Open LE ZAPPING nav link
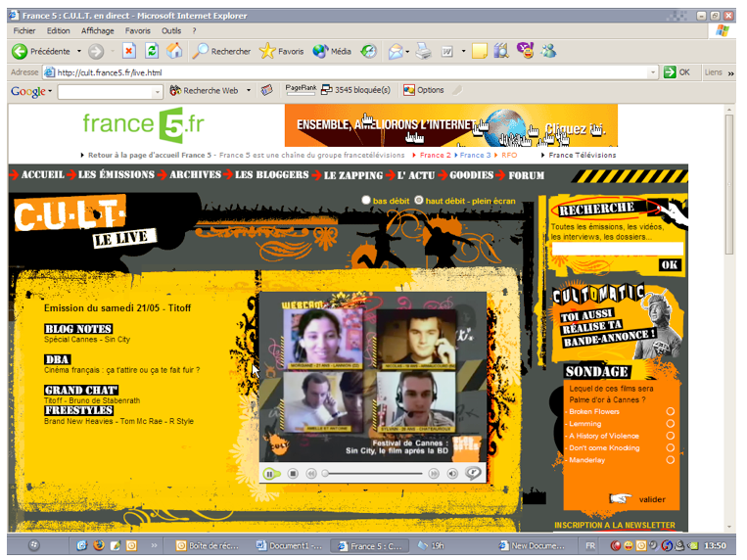This screenshot has height=560, width=747. point(353,175)
